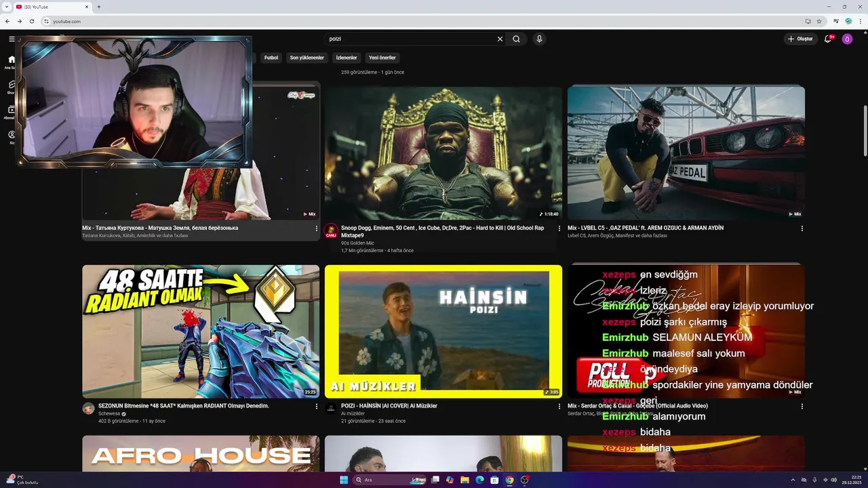Select the Son yüklenenler filter chip
Screen dimensions: 868x488
[307, 58]
